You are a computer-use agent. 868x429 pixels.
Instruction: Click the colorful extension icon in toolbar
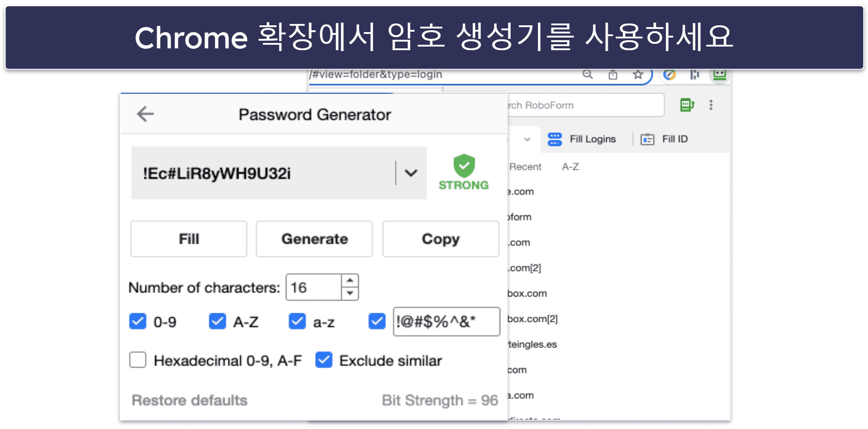pos(670,75)
